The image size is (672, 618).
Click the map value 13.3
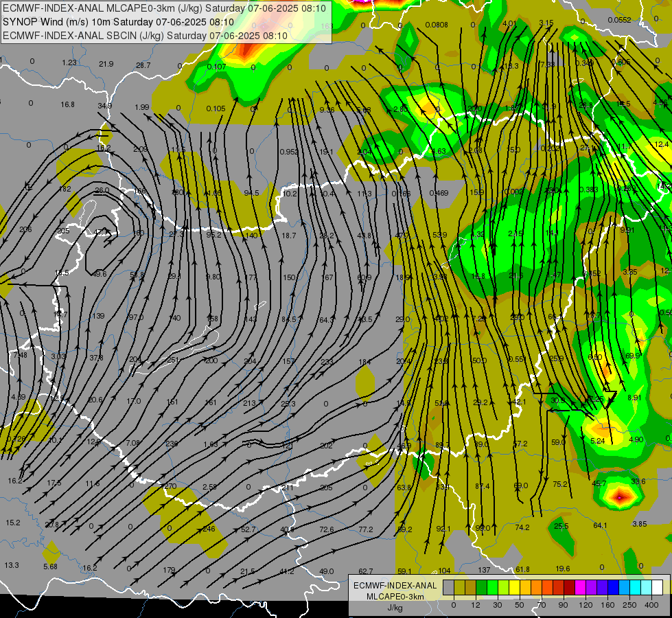pyautogui.click(x=12, y=565)
